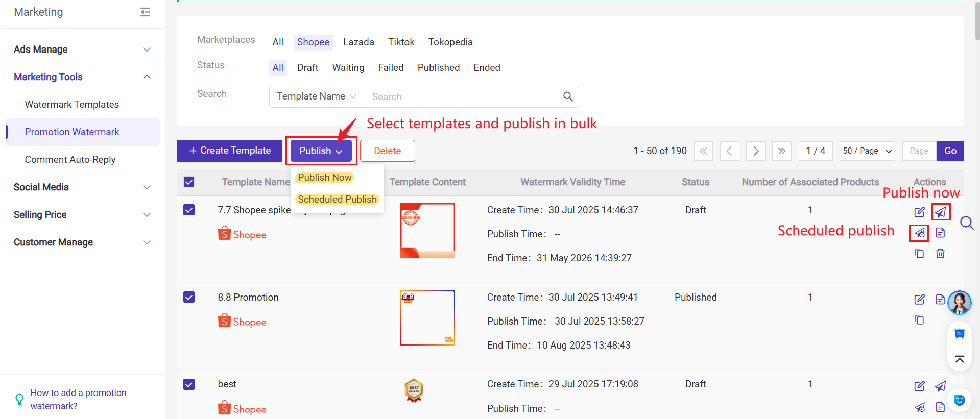Viewport: 980px width, 419px height.
Task: Open the chat message floating icon
Action: [x=960, y=334]
